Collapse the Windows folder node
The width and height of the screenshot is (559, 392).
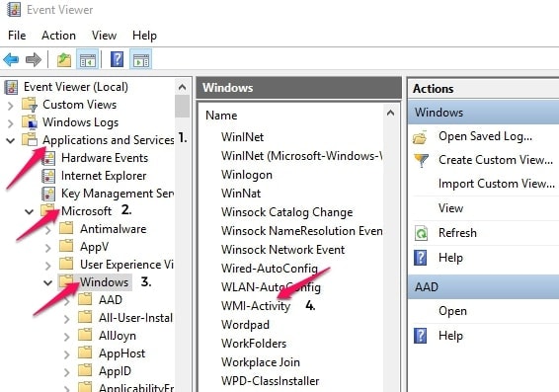coord(47,283)
